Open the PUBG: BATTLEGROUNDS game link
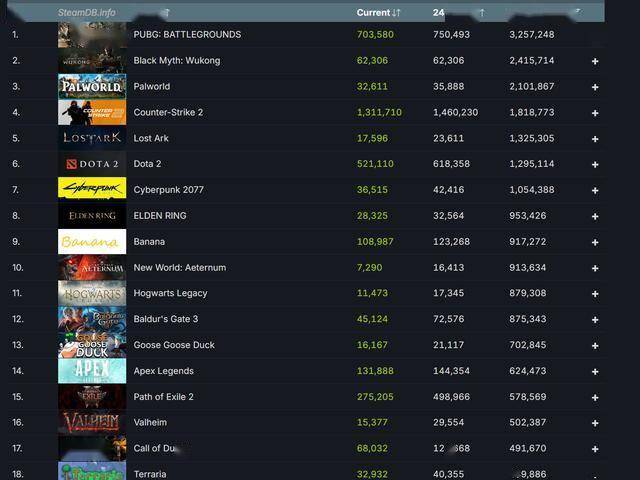Image resolution: width=640 pixels, height=480 pixels. tap(187, 34)
